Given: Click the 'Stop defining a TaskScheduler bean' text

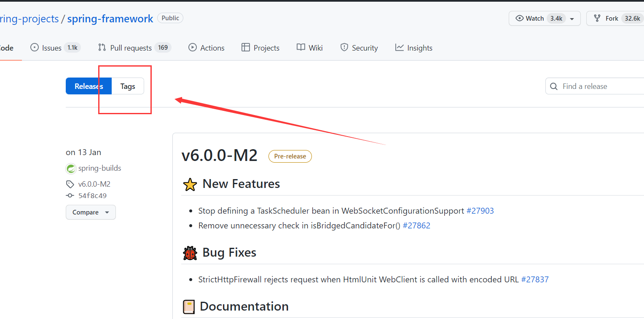Looking at the screenshot, I should pyautogui.click(x=331, y=211).
